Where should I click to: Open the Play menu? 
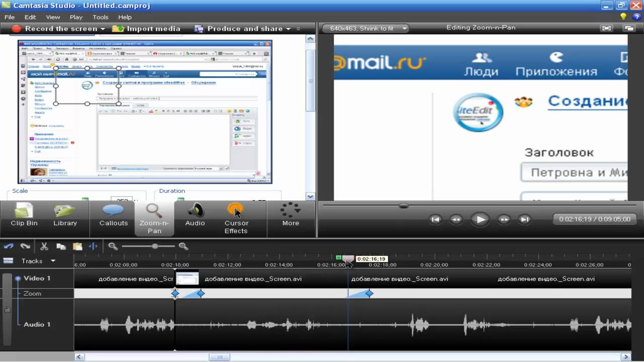tap(76, 17)
